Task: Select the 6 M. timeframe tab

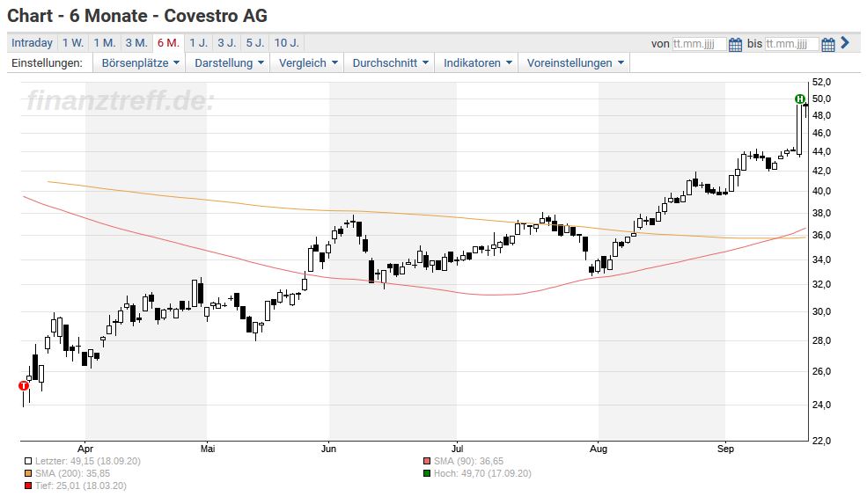Action: point(168,43)
